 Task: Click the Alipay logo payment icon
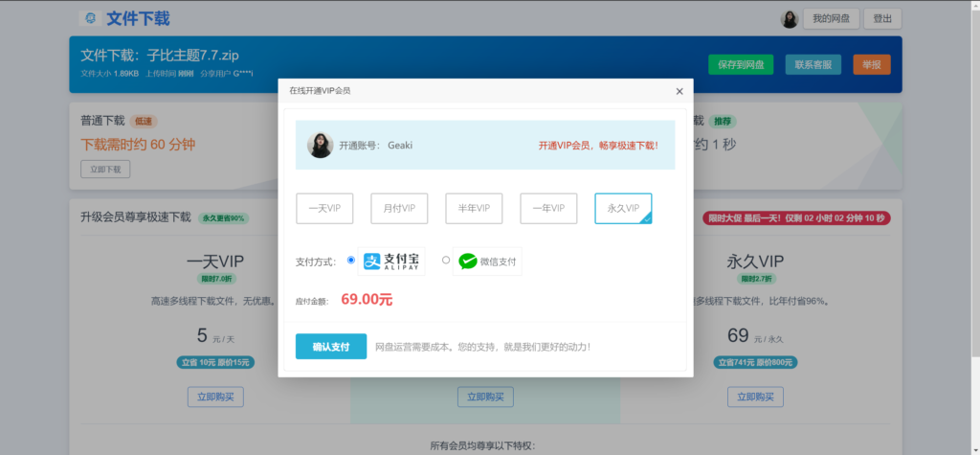pyautogui.click(x=392, y=261)
